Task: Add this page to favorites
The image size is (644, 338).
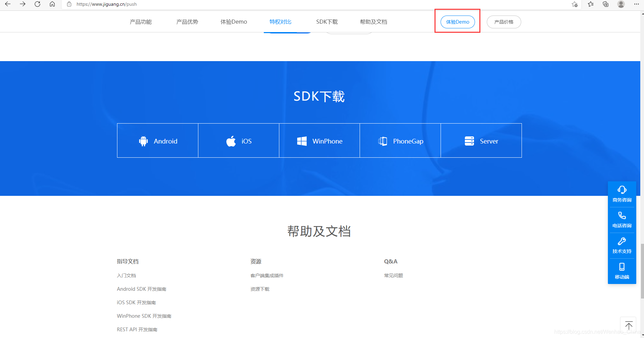Action: point(575,4)
